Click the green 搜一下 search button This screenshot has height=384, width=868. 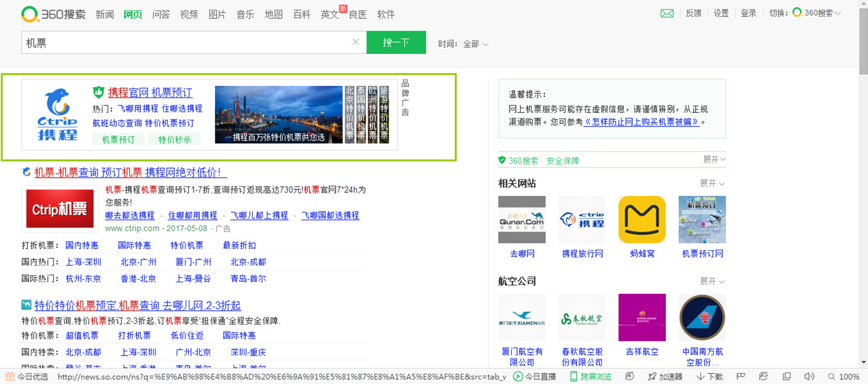396,42
